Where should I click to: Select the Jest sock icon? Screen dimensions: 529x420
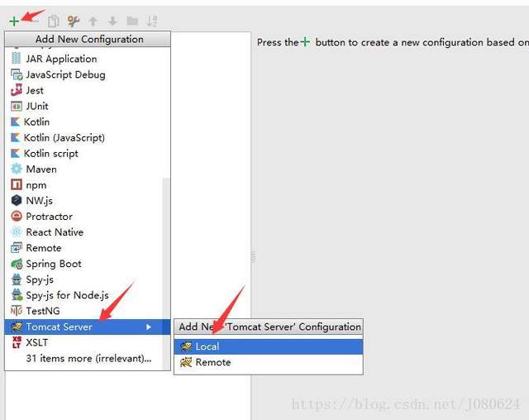[17, 90]
